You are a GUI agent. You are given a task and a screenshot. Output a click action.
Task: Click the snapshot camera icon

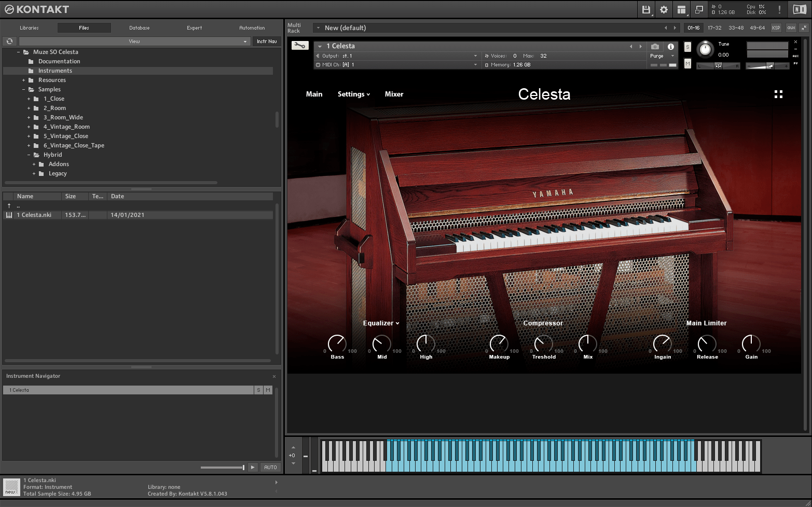coord(655,46)
